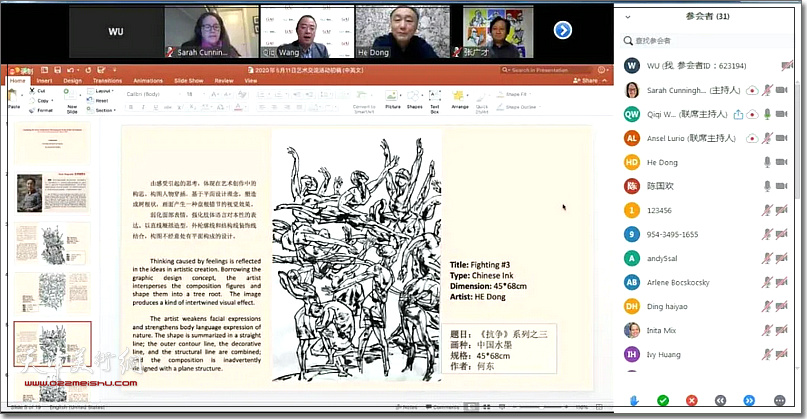The height and width of the screenshot is (419, 807).
Task: Click the go faster forward icon
Action: pos(749,400)
